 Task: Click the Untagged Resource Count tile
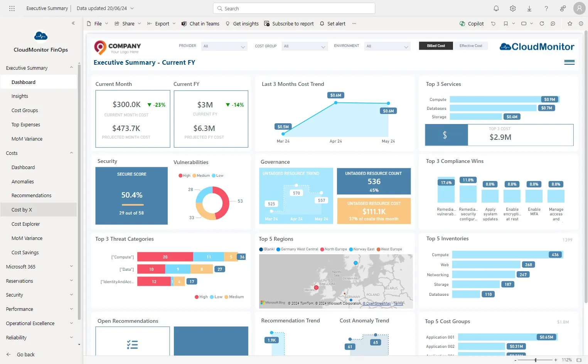pyautogui.click(x=374, y=181)
